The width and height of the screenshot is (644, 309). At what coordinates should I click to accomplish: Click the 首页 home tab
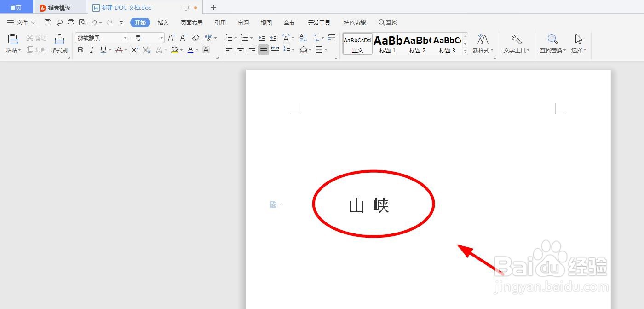(16, 7)
